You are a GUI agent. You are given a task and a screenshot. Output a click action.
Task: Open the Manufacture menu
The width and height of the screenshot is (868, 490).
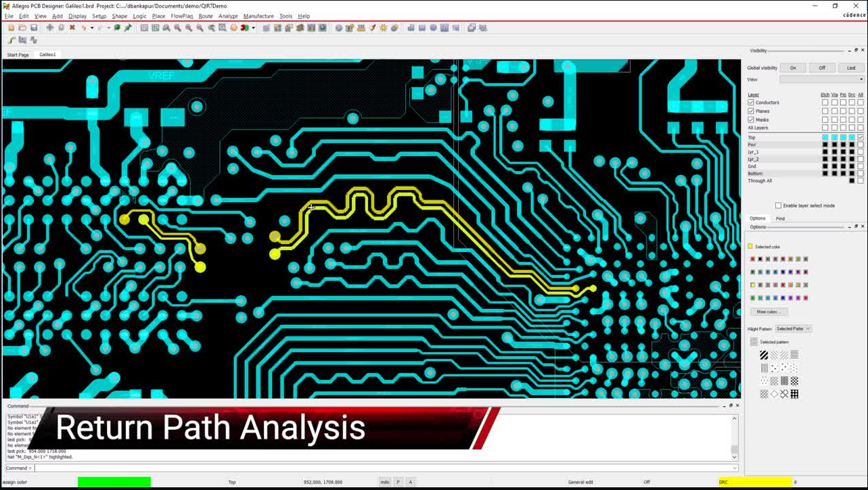258,16
